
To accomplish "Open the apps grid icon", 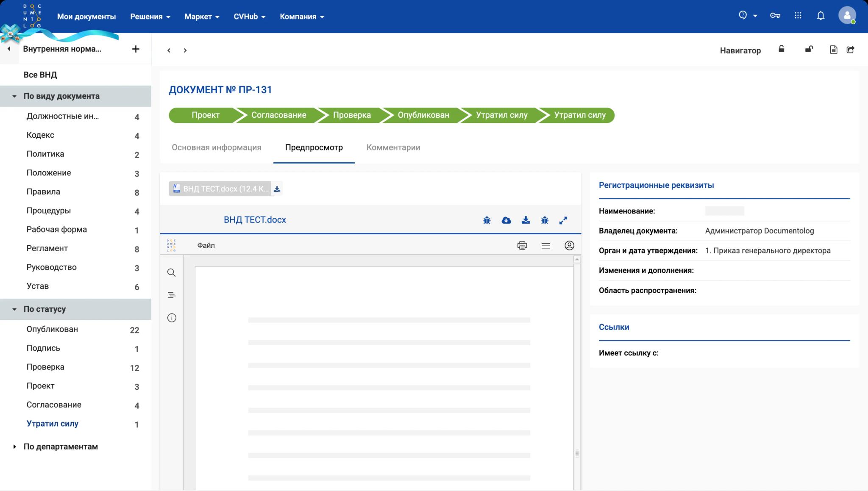I will pos(798,16).
